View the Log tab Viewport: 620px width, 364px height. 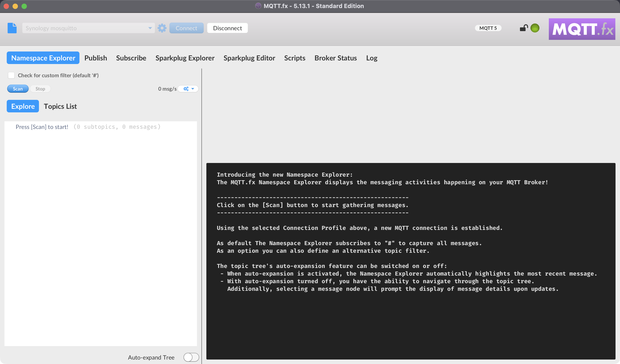(372, 58)
